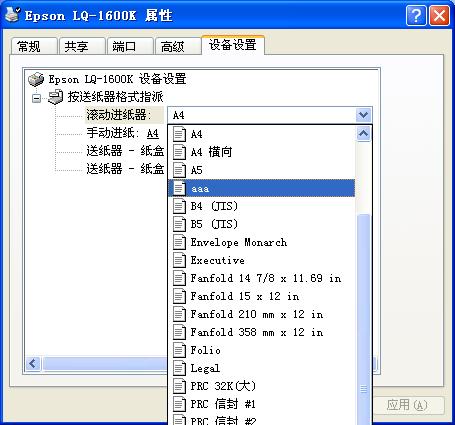Image resolution: width=455 pixels, height=425 pixels.
Task: Choose B4 (JIS) paper size
Action: pyautogui.click(x=262, y=206)
